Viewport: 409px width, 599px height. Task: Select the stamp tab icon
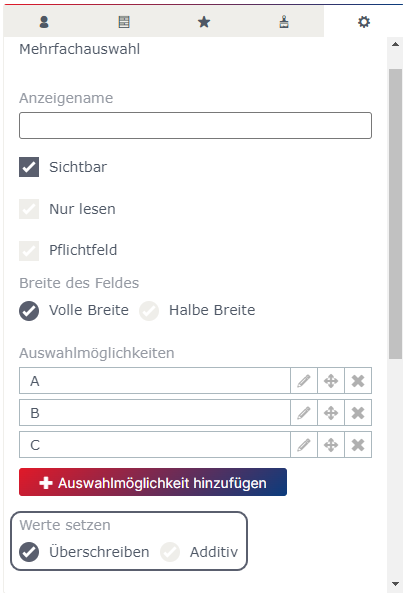pyautogui.click(x=284, y=22)
